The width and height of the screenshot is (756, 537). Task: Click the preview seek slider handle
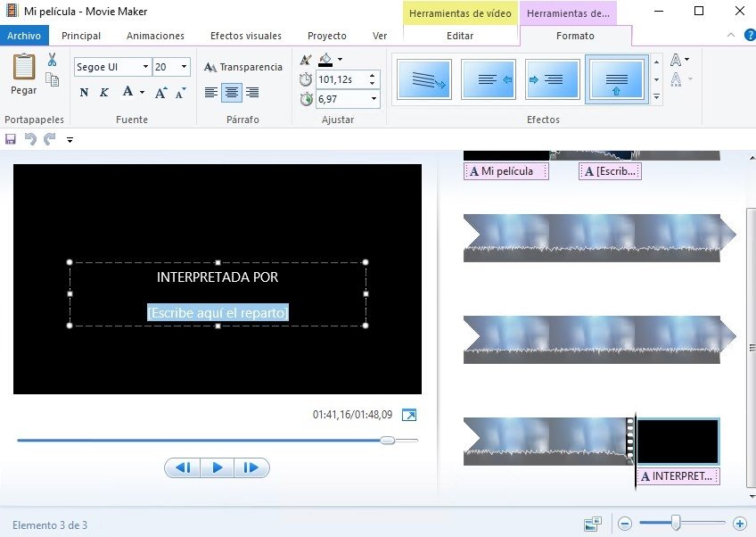click(x=387, y=440)
